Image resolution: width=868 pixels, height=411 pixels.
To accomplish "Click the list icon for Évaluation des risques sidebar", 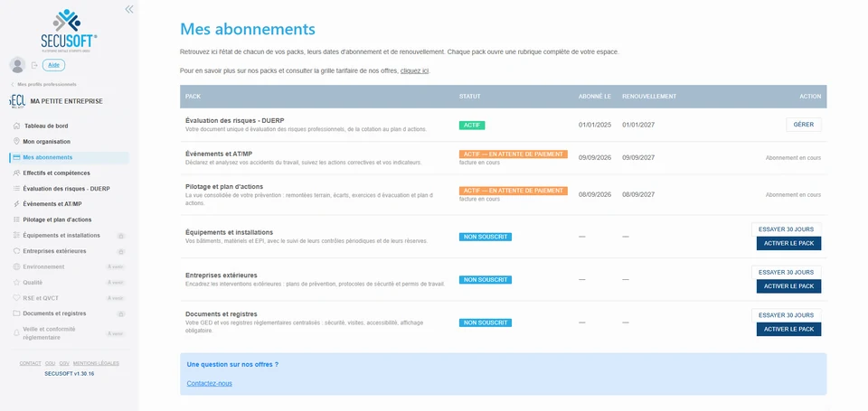I will [16, 188].
